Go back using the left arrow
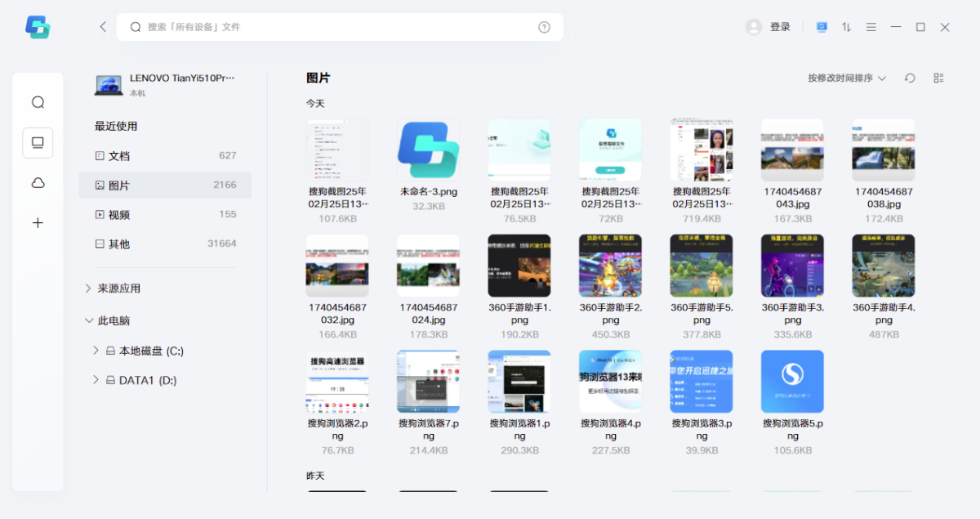This screenshot has height=519, width=980. click(x=103, y=27)
